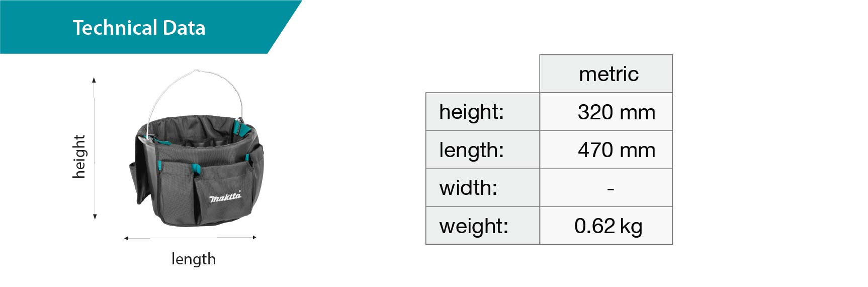Click the Makita logo on the bucket
Viewport: 868px width, 287px height.
click(x=225, y=196)
